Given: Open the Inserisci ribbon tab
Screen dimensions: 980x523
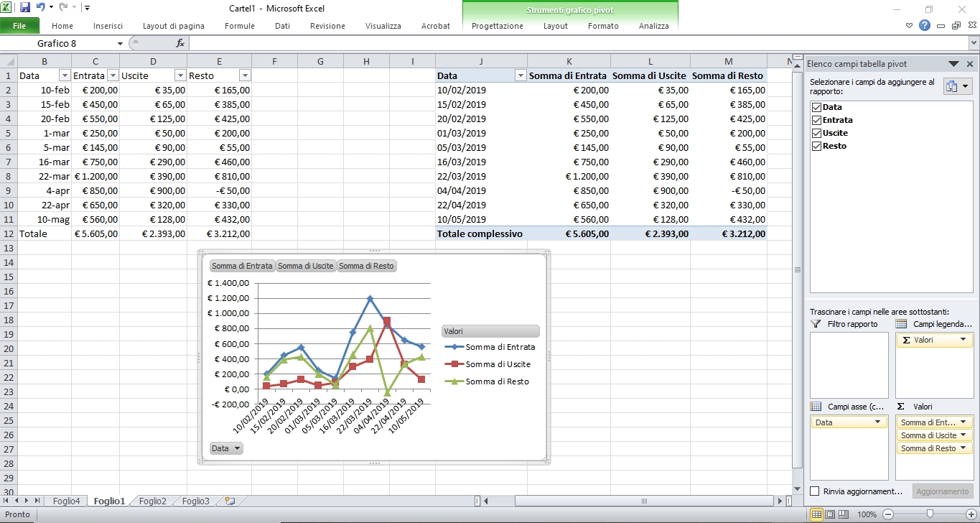Looking at the screenshot, I should pyautogui.click(x=108, y=26).
